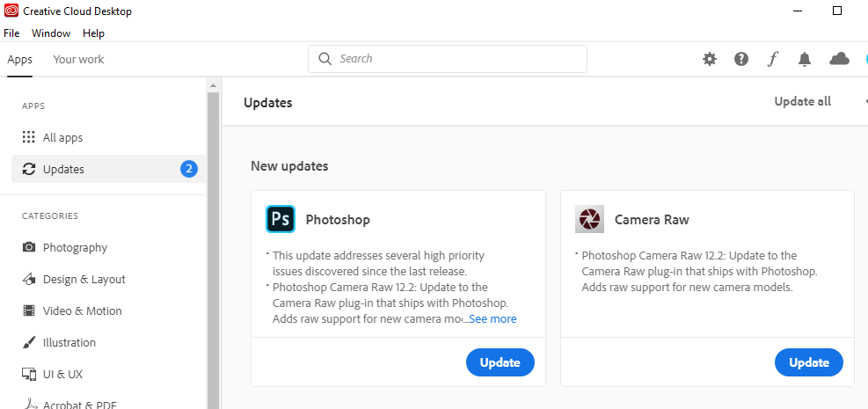Click Update button for Camera Raw
This screenshot has height=409, width=868.
click(809, 362)
